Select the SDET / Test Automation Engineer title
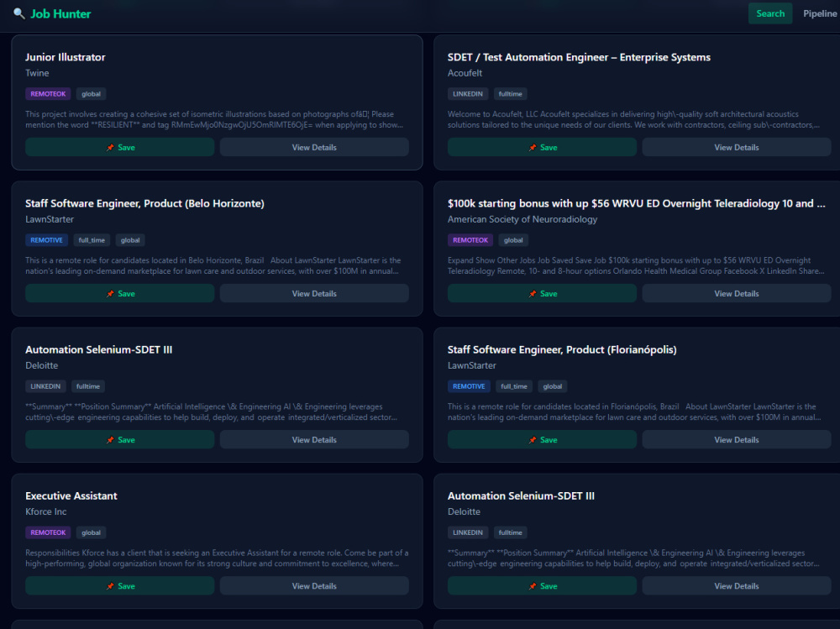The width and height of the screenshot is (840, 629). pos(579,57)
